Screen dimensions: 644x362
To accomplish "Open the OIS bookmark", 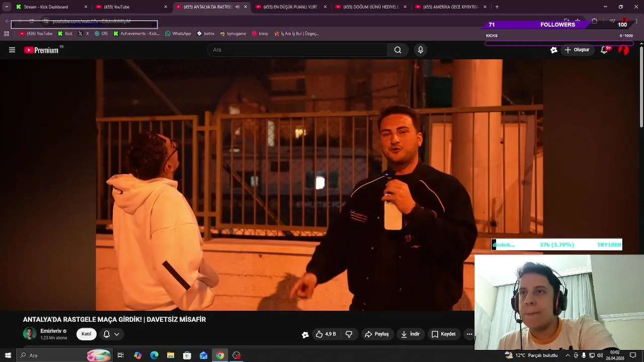I will click(x=101, y=34).
